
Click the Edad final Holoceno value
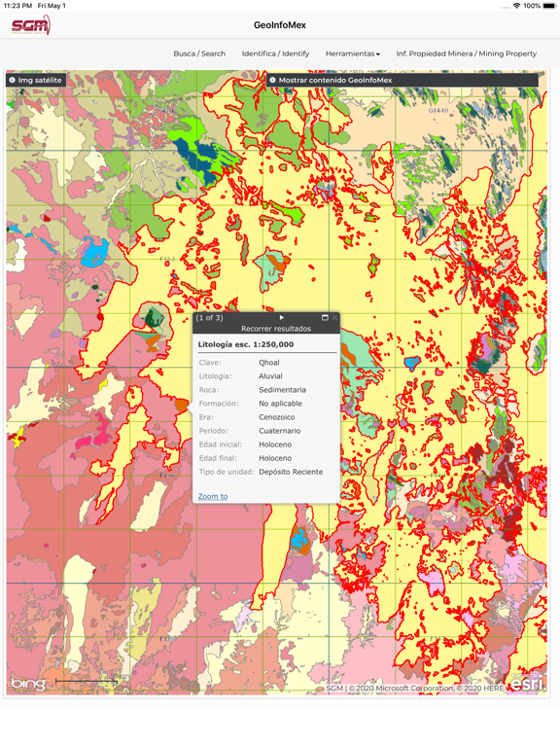[x=275, y=458]
